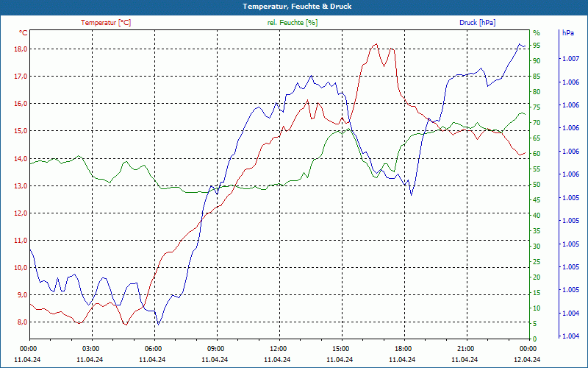Click the '06:00' time axis label
Screen dimensions: 588x368
(155, 348)
